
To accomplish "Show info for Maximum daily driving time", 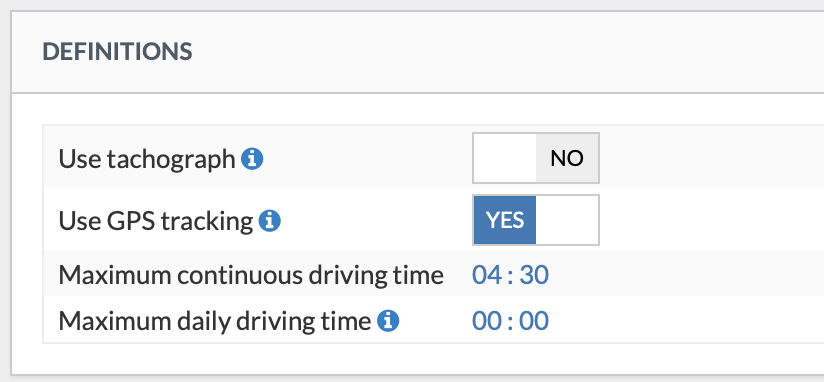I will click(388, 321).
